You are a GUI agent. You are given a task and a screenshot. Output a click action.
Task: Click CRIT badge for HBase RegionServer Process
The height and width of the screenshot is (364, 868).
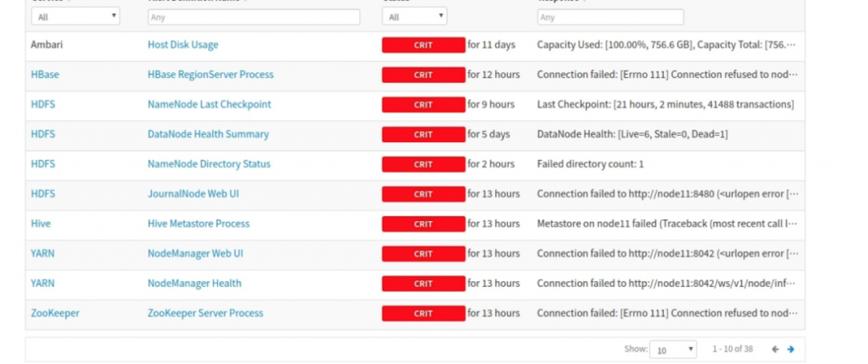pos(424,76)
